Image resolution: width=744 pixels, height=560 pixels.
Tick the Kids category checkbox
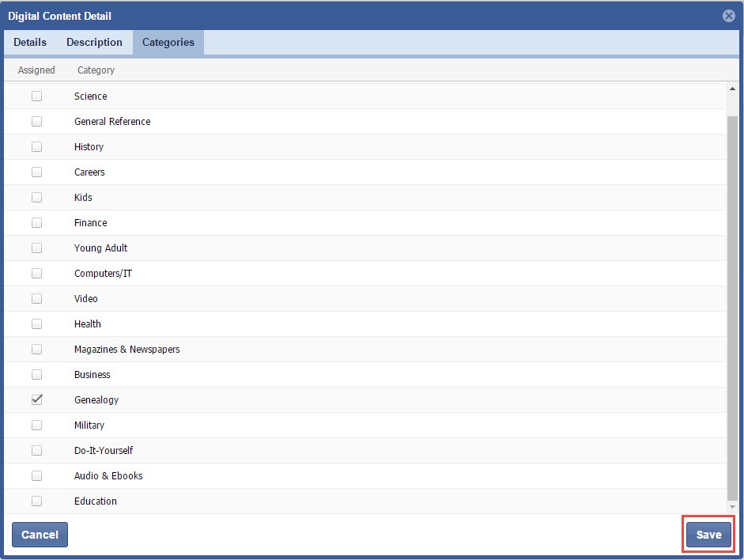click(36, 198)
